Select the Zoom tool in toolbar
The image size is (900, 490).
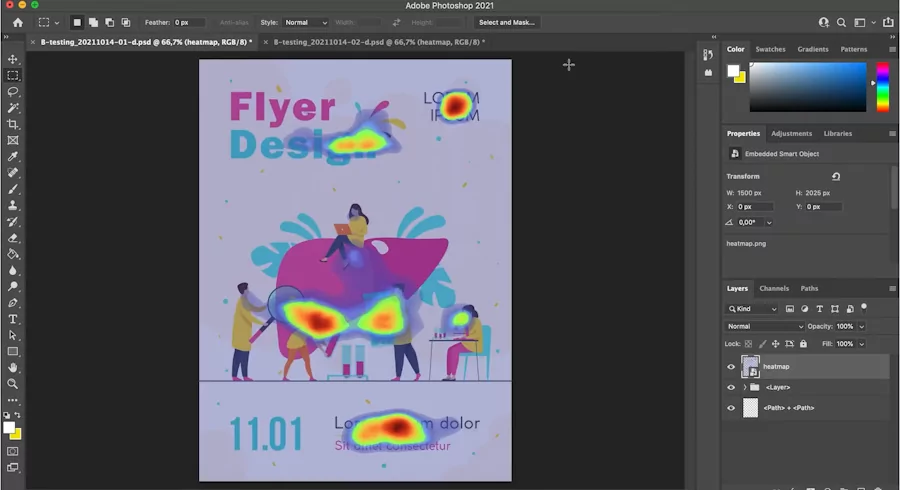(13, 384)
